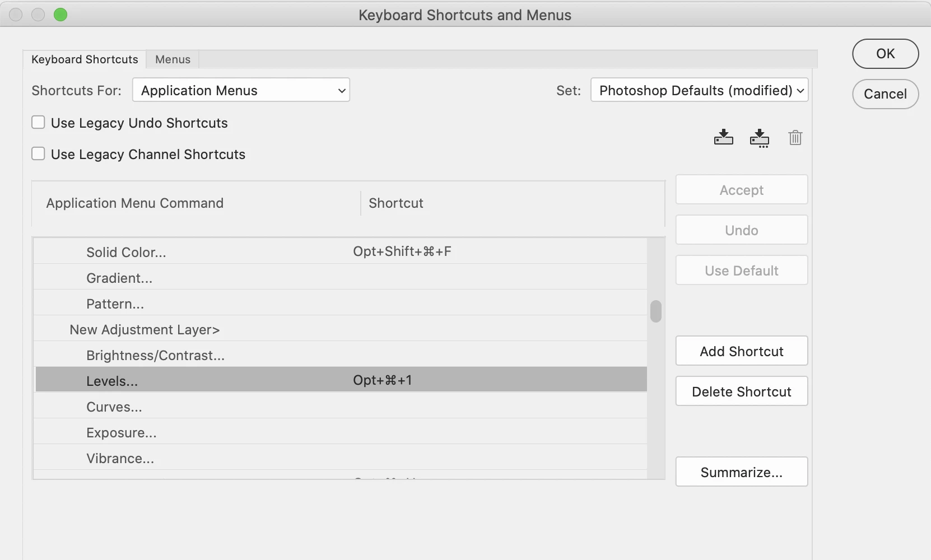Click the Add Shortcut button
The height and width of the screenshot is (560, 931).
click(741, 351)
